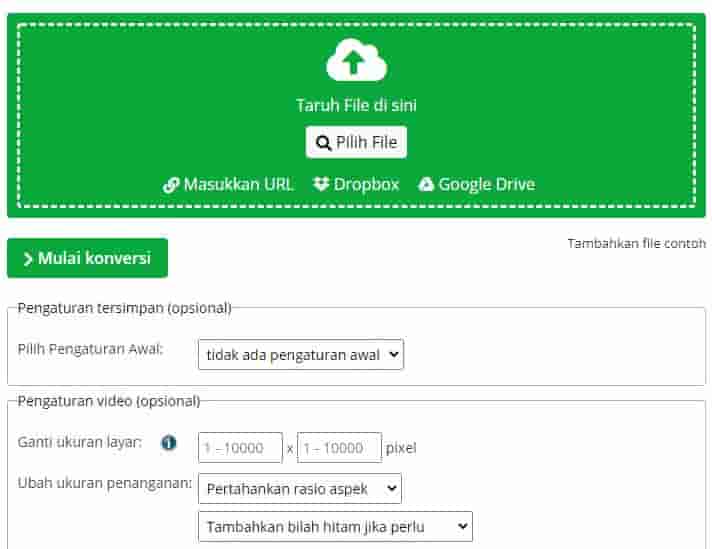Choose the Google Drive upload option
This screenshot has width=712, height=549.
(477, 184)
